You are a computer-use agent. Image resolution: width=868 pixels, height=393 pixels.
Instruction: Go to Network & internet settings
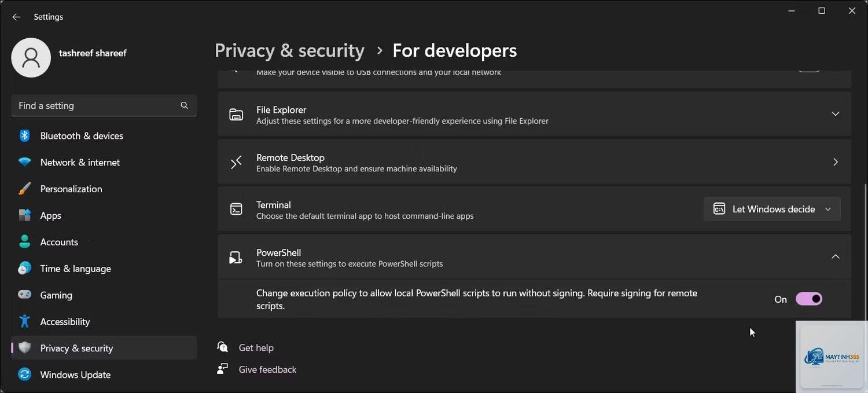(104, 162)
